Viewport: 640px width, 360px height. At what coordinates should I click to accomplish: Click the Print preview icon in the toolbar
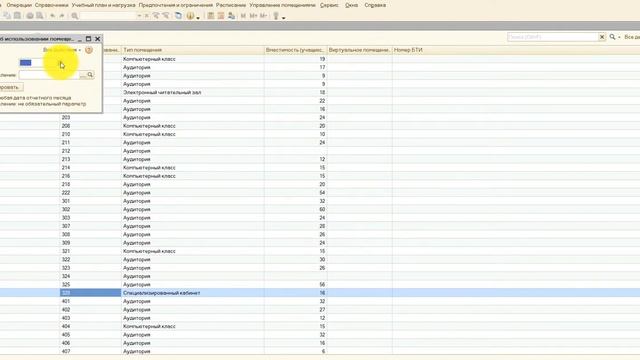pyautogui.click(x=40, y=16)
